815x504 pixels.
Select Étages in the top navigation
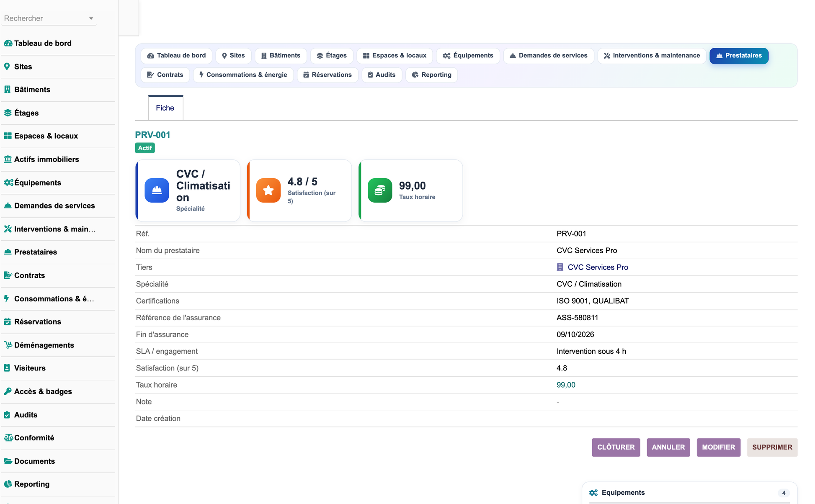tap(332, 56)
